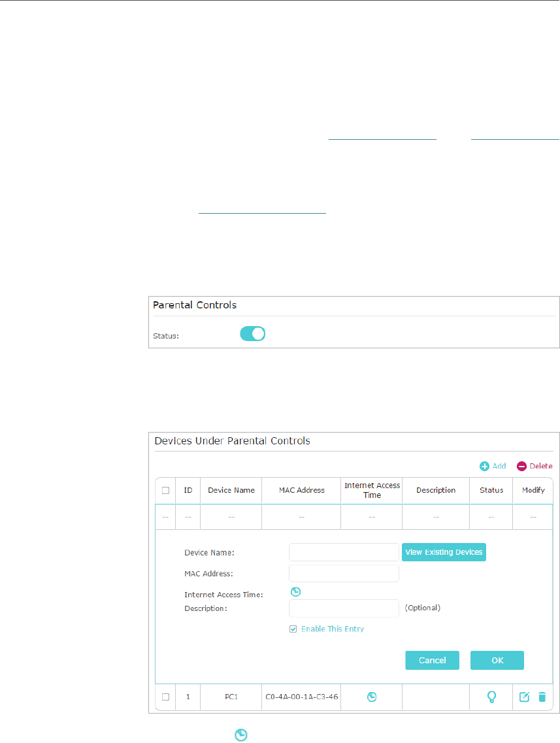Click the clock icon below the table
560x743 pixels.
click(241, 736)
